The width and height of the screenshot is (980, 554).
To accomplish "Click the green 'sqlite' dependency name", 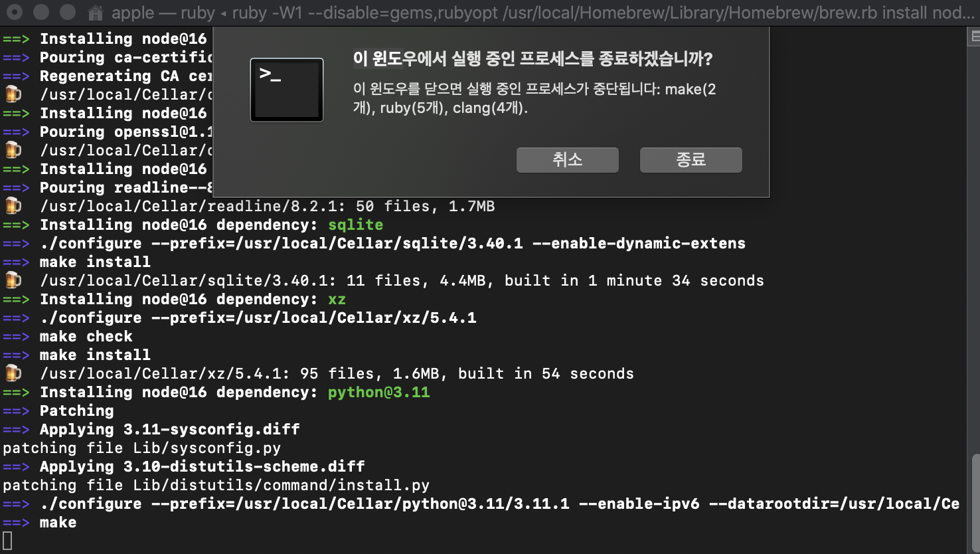I will tap(356, 225).
